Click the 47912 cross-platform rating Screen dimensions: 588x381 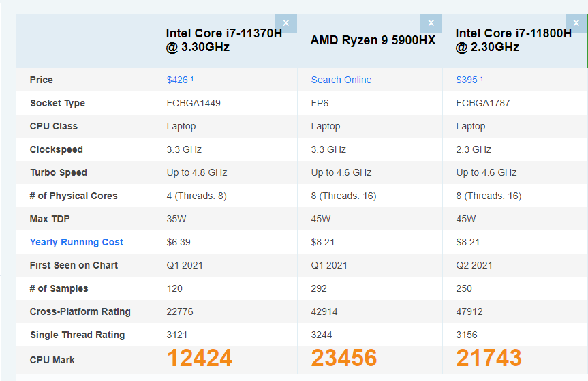[x=469, y=312]
